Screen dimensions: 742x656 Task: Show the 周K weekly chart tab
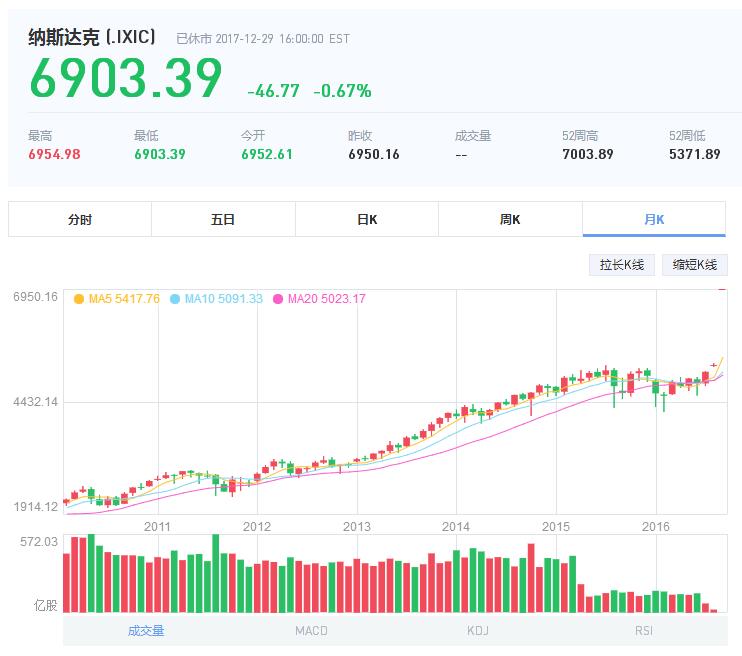tap(510, 220)
